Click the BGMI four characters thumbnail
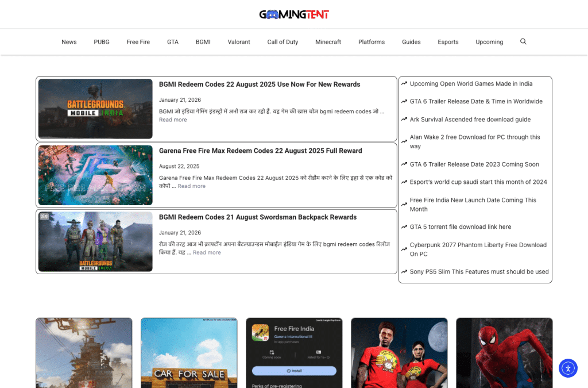 [95, 241]
